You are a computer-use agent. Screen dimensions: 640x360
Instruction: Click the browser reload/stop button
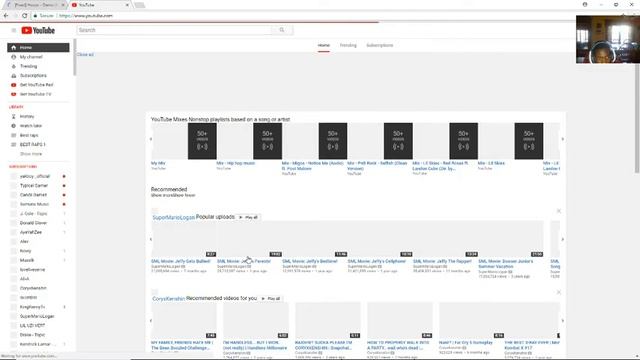tap(24, 16)
